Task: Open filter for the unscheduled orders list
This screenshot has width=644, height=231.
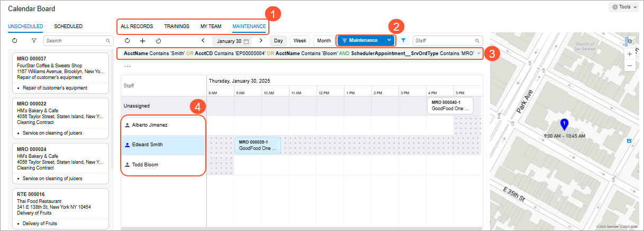Action: click(34, 40)
